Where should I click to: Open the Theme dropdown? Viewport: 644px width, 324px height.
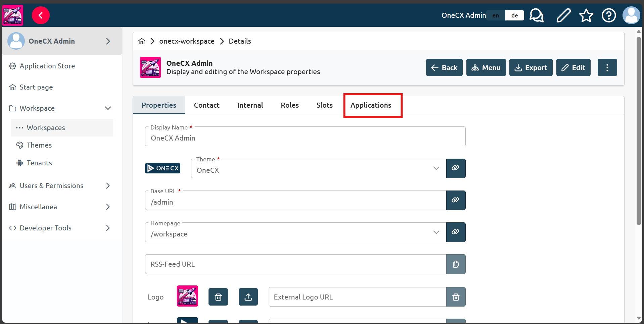point(436,168)
